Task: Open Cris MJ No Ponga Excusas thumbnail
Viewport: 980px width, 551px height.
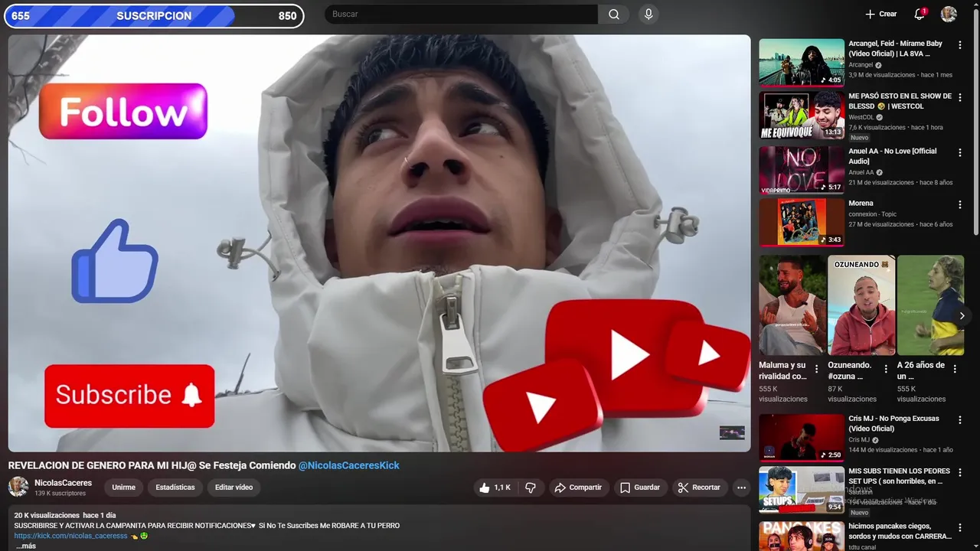Action: point(802,437)
